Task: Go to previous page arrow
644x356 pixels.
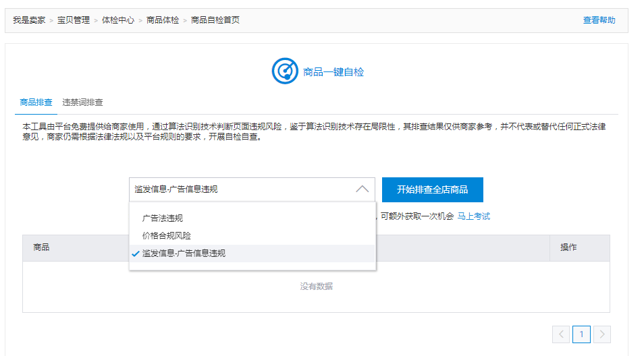Action: tap(561, 334)
